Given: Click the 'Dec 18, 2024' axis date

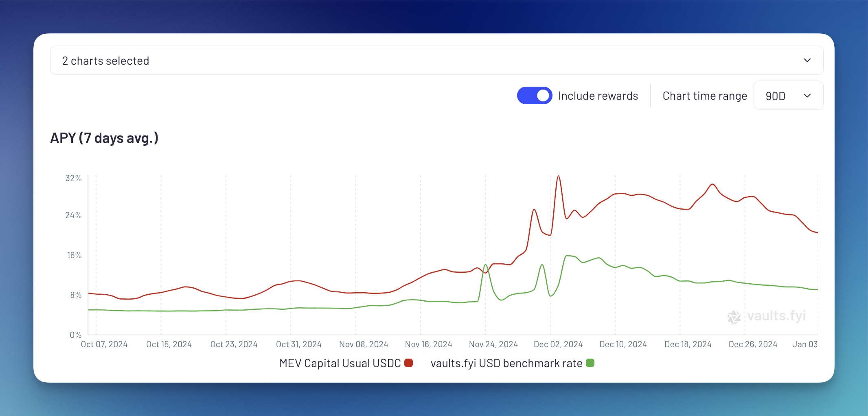Looking at the screenshot, I should (688, 344).
